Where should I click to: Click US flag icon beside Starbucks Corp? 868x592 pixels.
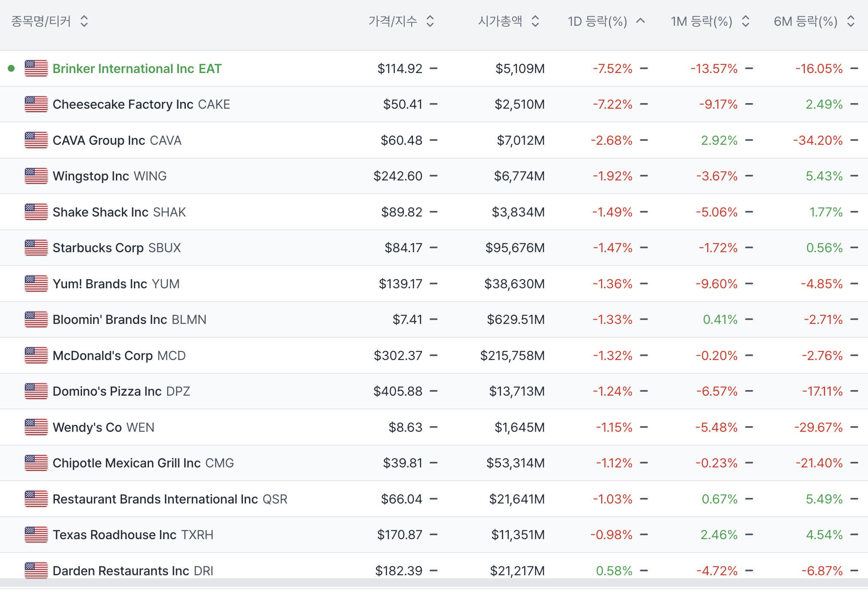tap(36, 247)
